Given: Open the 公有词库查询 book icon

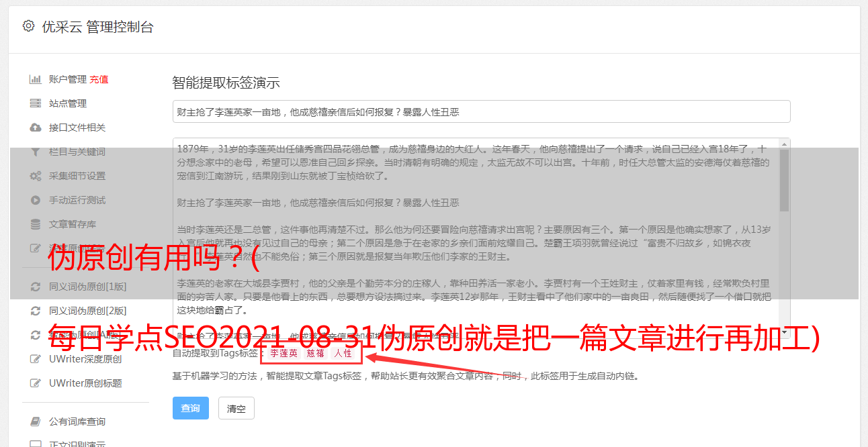Looking at the screenshot, I should [x=36, y=421].
